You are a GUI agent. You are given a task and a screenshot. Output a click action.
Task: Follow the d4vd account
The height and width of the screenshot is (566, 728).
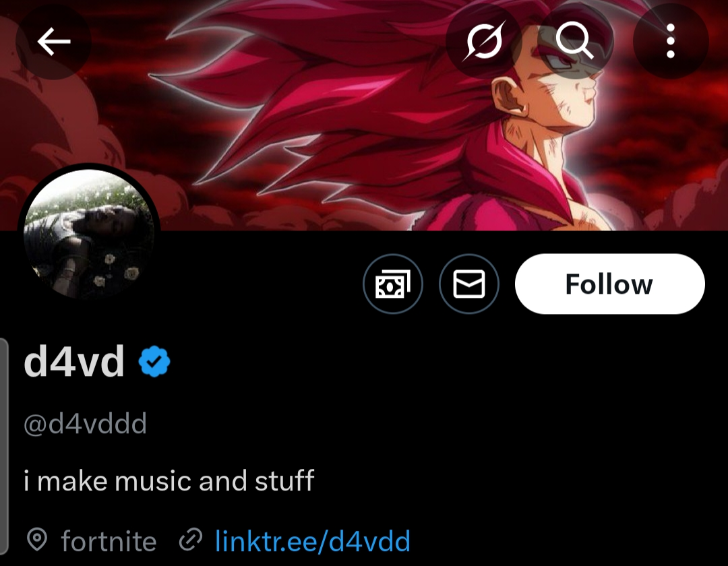coord(609,284)
